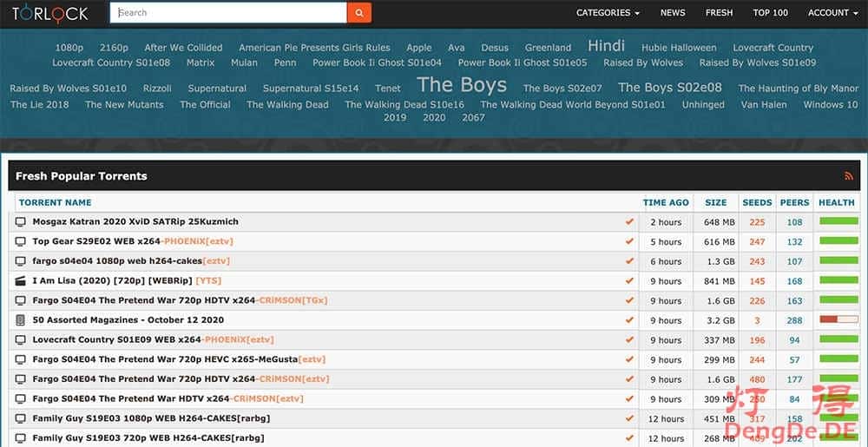This screenshot has height=447, width=868.
Task: Select The Boys tag link
Action: click(462, 85)
